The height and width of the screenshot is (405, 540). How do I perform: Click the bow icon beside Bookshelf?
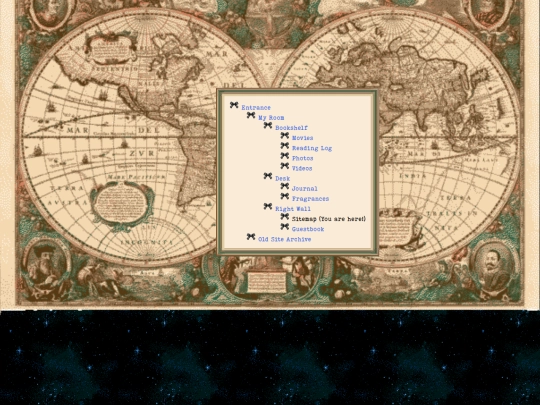(x=268, y=125)
